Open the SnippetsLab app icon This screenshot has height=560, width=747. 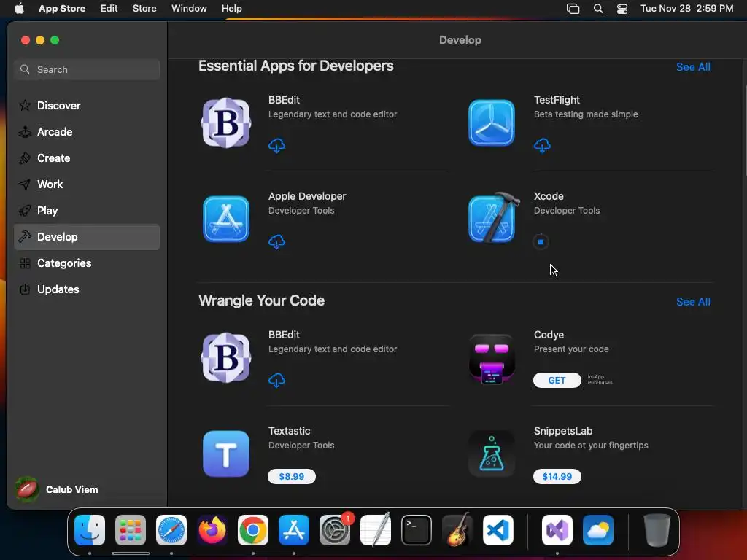point(492,454)
